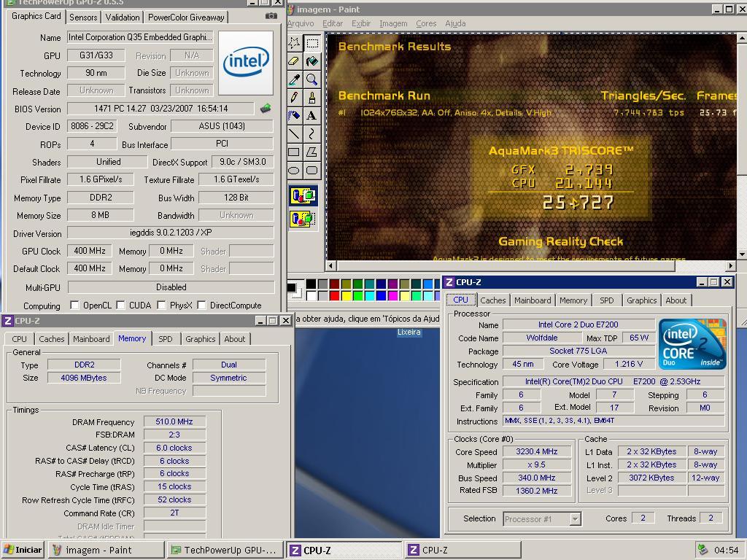Switch to imagem - Paint taskbar button
This screenshot has width=747, height=560.
pos(106,550)
